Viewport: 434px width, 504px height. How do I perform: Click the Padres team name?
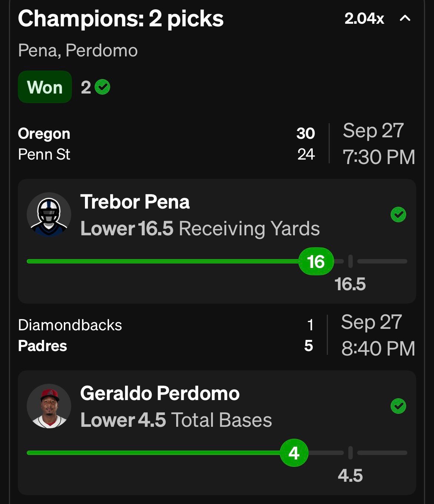[x=43, y=346]
